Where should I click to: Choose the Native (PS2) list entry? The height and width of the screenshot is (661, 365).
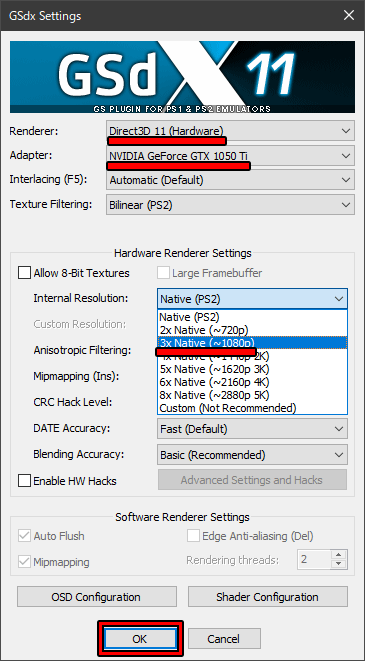coord(252,316)
